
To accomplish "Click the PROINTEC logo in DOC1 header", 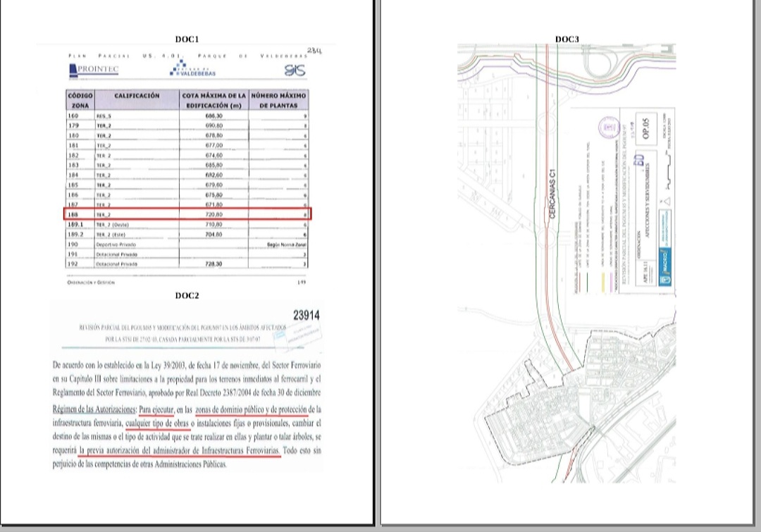I will 94,70.
